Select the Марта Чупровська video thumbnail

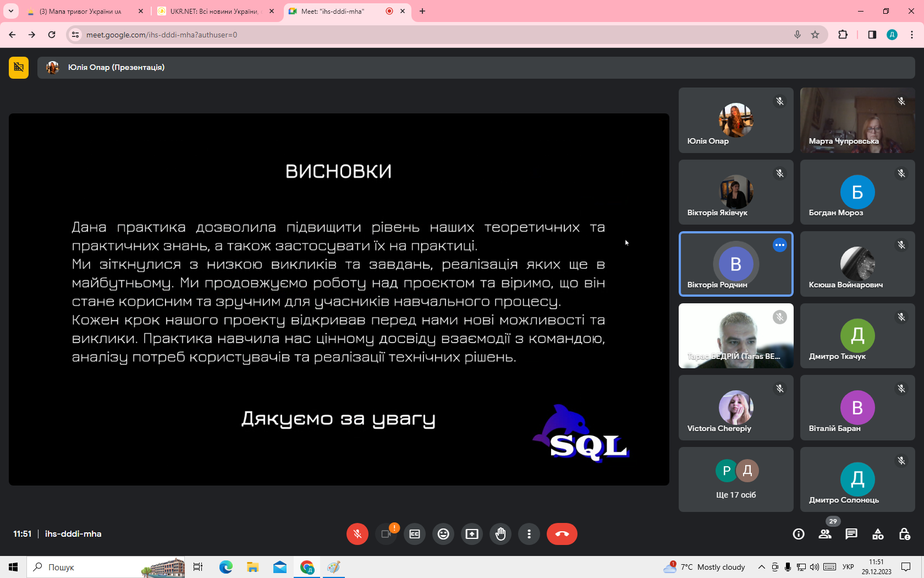tap(857, 120)
